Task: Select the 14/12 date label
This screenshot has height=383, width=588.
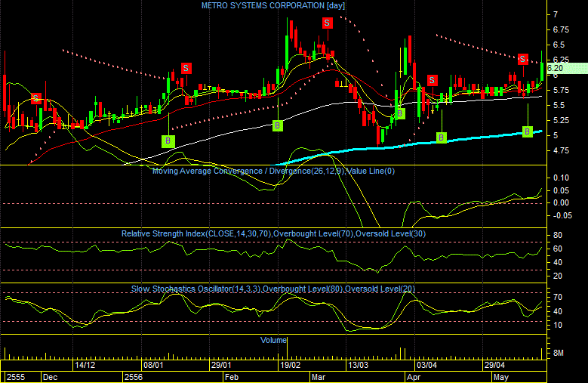Action: (85, 365)
